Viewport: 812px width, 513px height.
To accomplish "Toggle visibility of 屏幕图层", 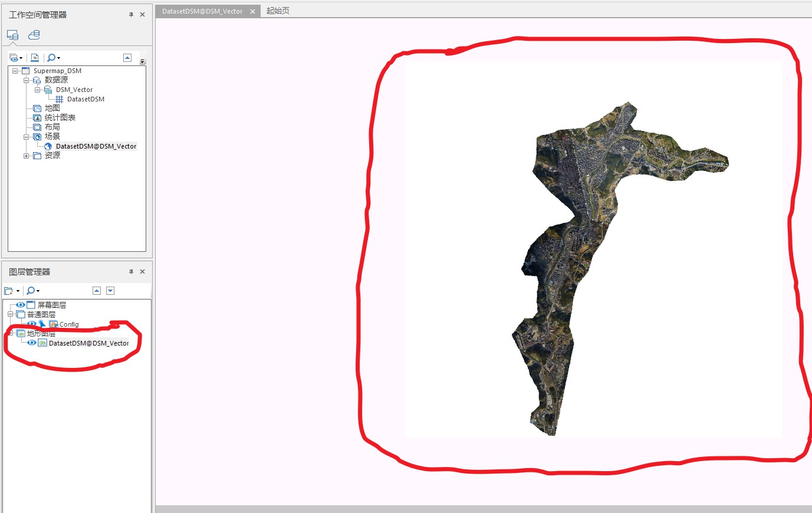I will tap(21, 305).
